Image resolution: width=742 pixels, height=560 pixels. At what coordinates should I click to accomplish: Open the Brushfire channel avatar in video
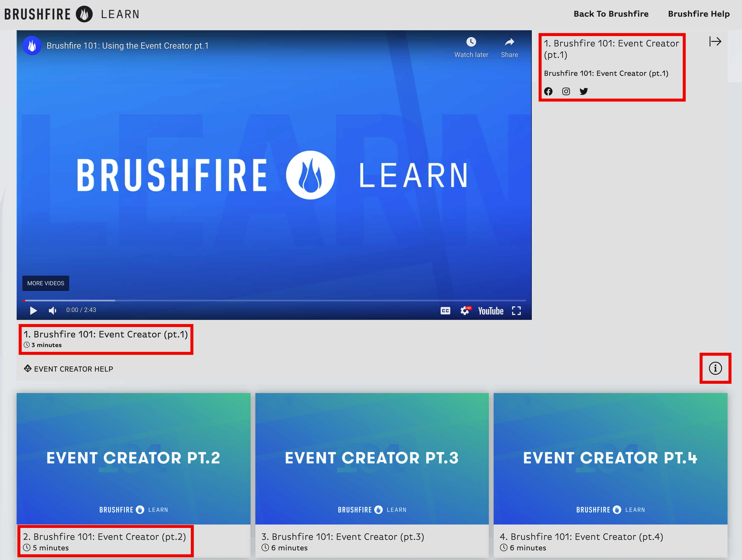pyautogui.click(x=32, y=46)
